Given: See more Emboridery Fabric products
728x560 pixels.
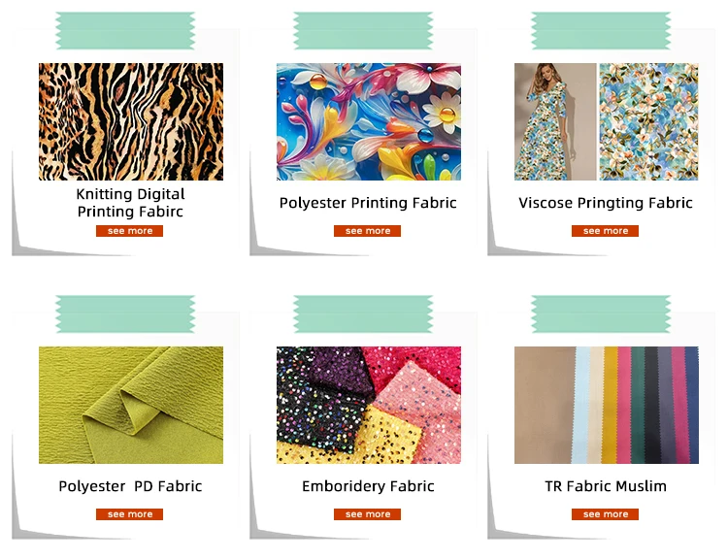Looking at the screenshot, I should coord(367,514).
